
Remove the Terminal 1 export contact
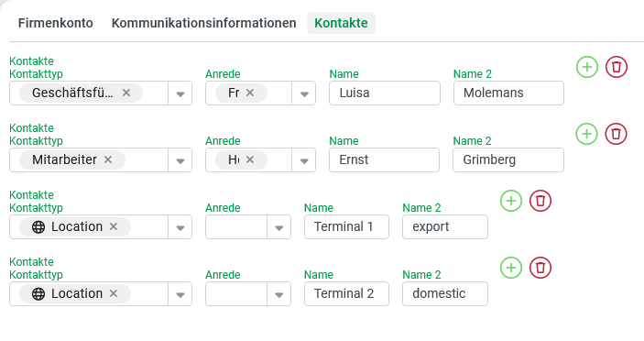540,201
